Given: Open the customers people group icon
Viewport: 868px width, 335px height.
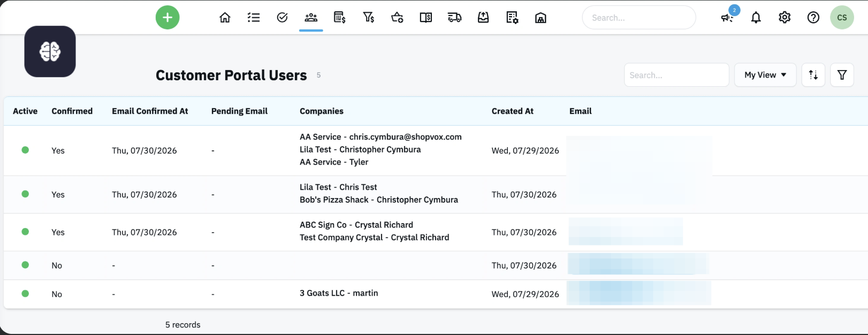Looking at the screenshot, I should [311, 18].
